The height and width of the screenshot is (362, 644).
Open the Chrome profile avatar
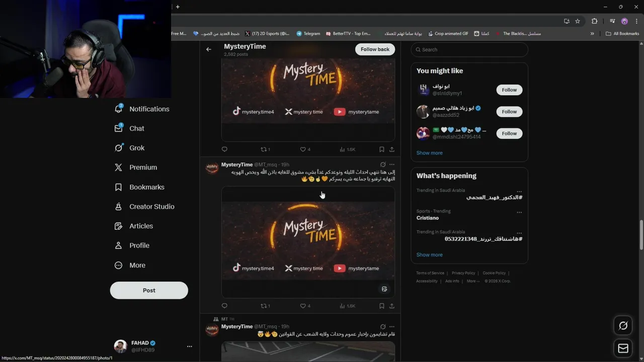[x=624, y=21]
